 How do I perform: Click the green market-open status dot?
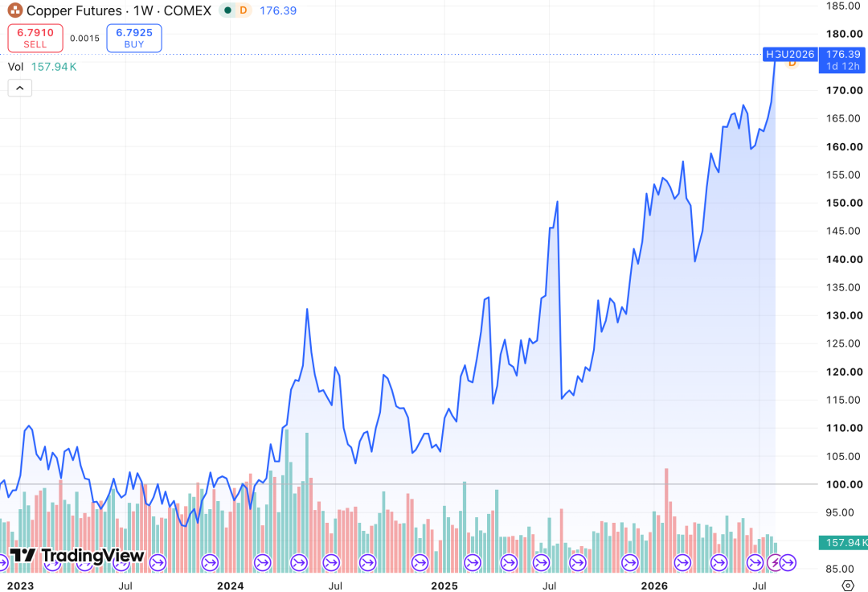(x=227, y=10)
